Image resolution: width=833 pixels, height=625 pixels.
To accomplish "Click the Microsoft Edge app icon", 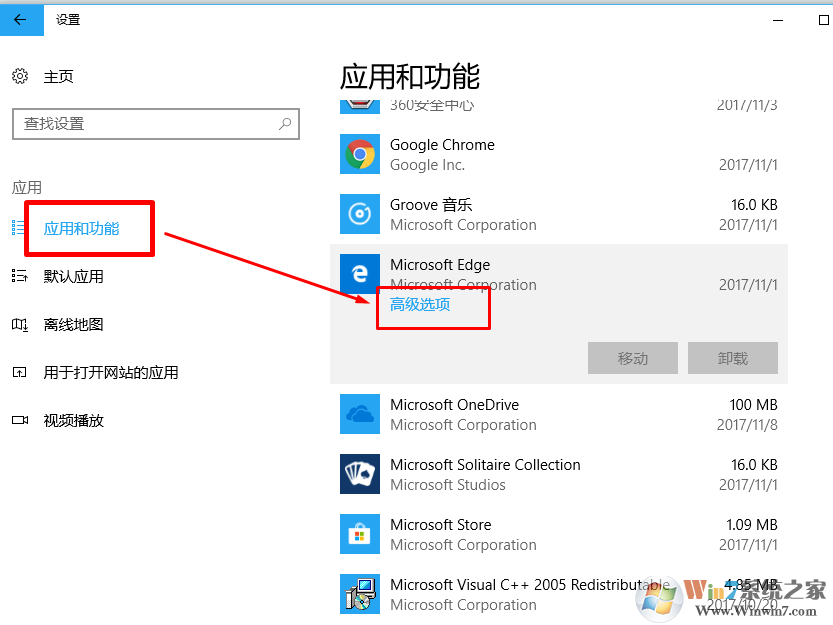I will coord(360,274).
